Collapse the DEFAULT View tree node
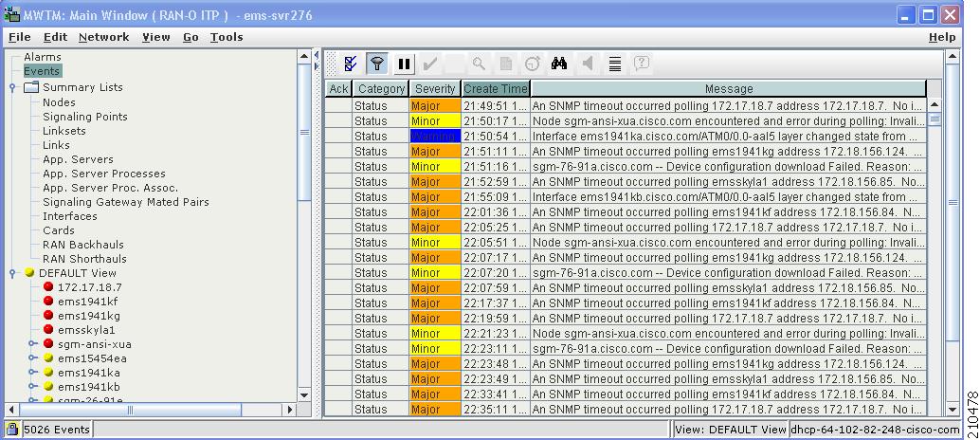This screenshot has height=440, width=980. pos(12,274)
